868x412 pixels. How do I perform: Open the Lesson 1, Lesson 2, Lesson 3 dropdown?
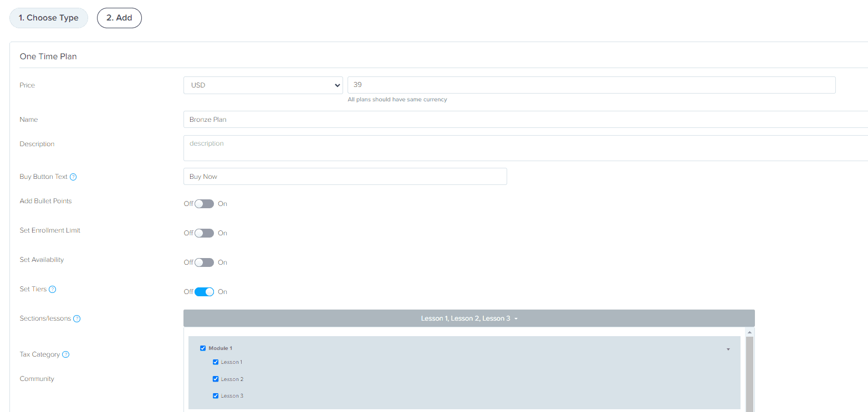469,318
